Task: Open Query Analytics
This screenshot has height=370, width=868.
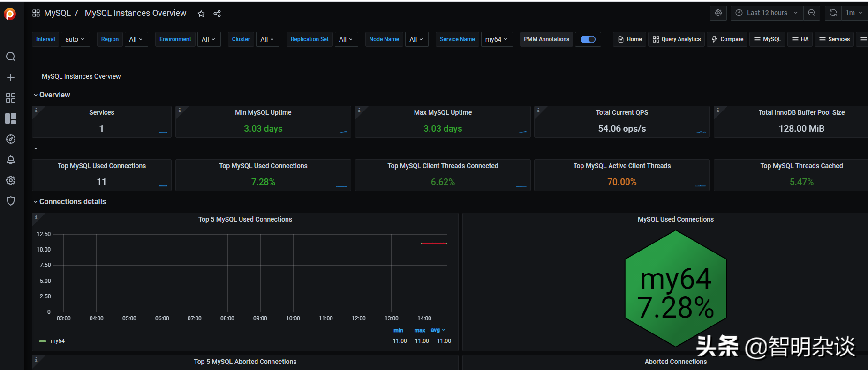Action: pyautogui.click(x=677, y=39)
